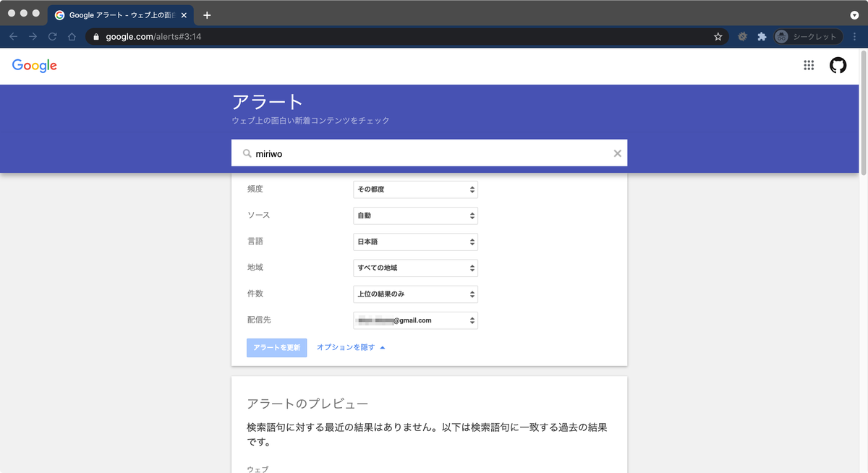Open the 頻度 dropdown showing その都度

[x=415, y=189]
